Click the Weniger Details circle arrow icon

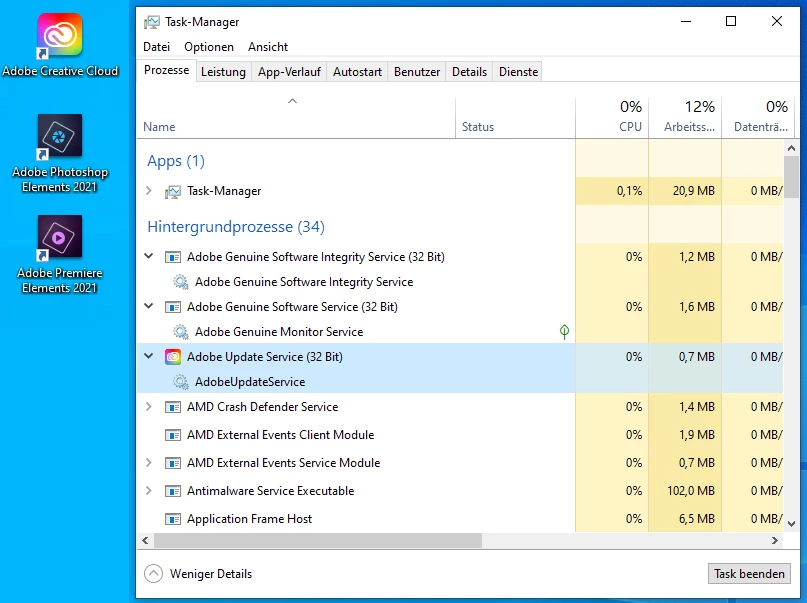(x=153, y=574)
